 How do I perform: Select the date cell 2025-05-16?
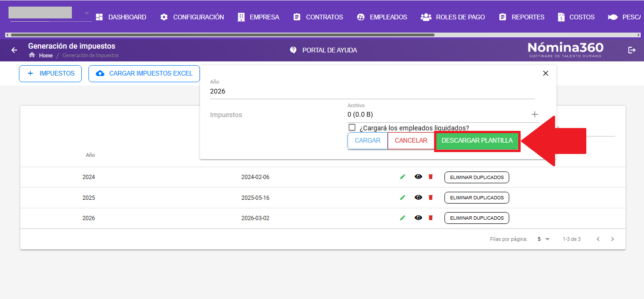click(255, 197)
